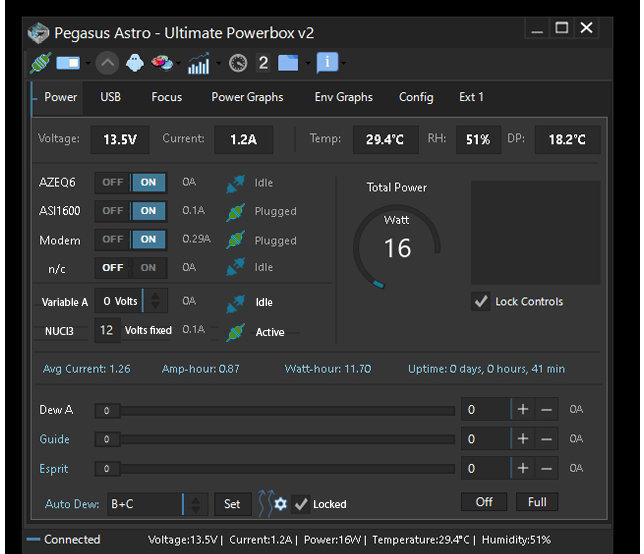Toggle the Lock Controls checkbox
Viewport: 644px width, 554px height.
481,301
